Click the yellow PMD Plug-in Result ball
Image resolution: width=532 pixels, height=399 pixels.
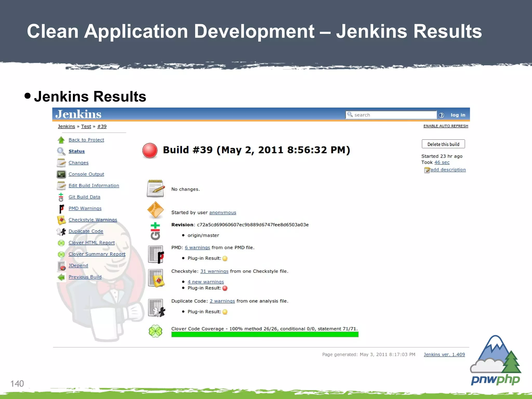coord(225,258)
